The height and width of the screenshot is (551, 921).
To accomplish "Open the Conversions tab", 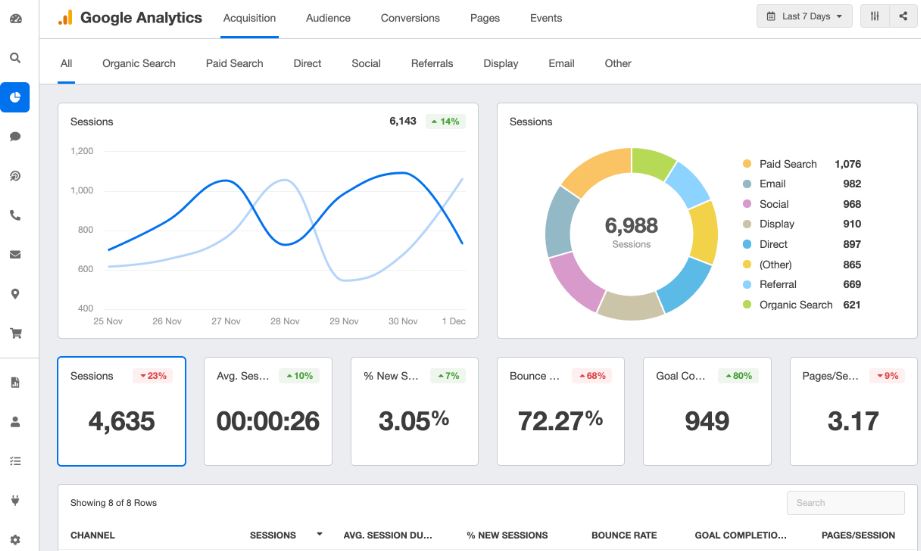I will (410, 18).
